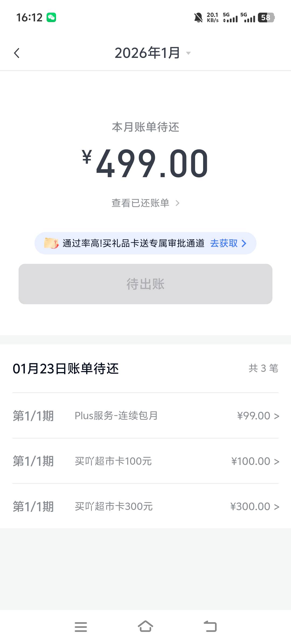291x644 pixels.
Task: Tap 去获取 to get gift card
Action: coord(228,243)
